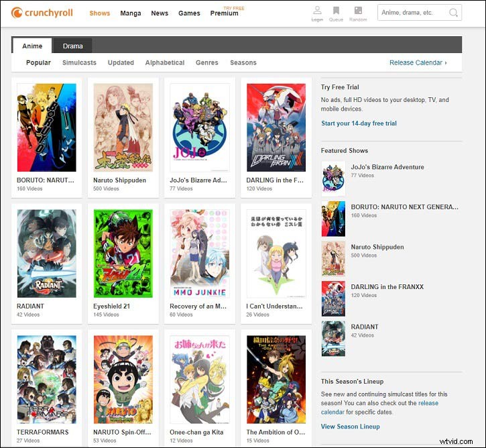Click BORUTO: NARUTO NEXT GENERA... featured title
The image size is (486, 448).
click(404, 207)
